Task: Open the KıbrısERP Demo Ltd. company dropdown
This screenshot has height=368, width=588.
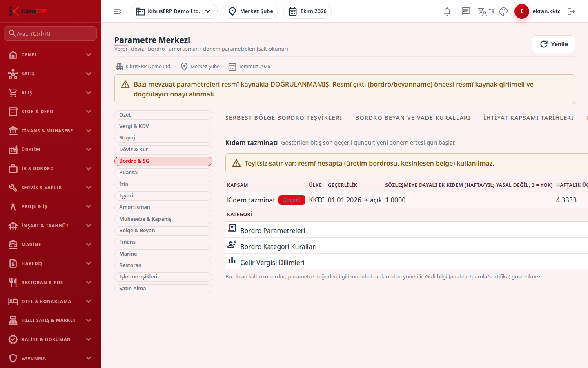Action: point(174,11)
